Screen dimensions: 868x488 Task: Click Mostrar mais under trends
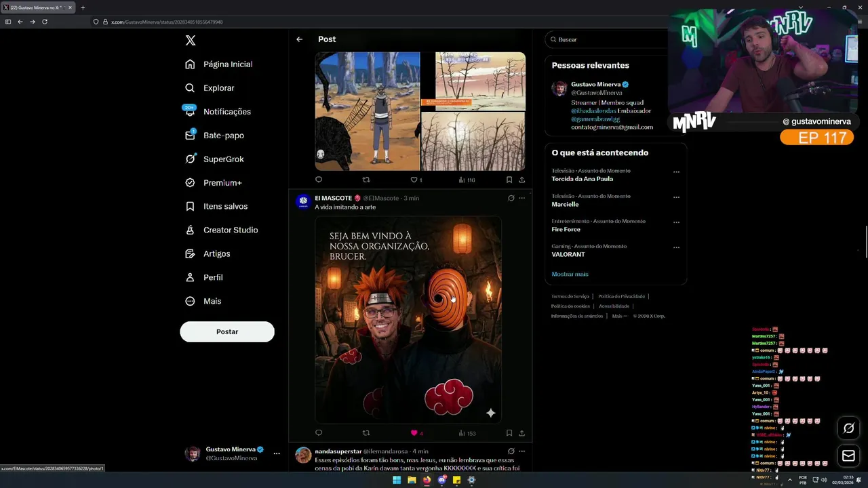tap(570, 274)
